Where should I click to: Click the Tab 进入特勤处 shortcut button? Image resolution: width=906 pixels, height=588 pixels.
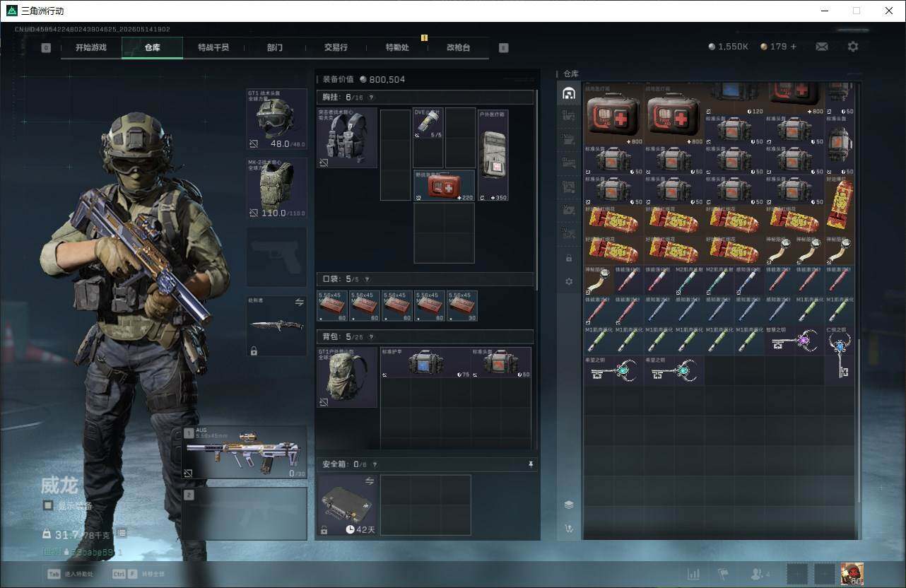[70, 574]
